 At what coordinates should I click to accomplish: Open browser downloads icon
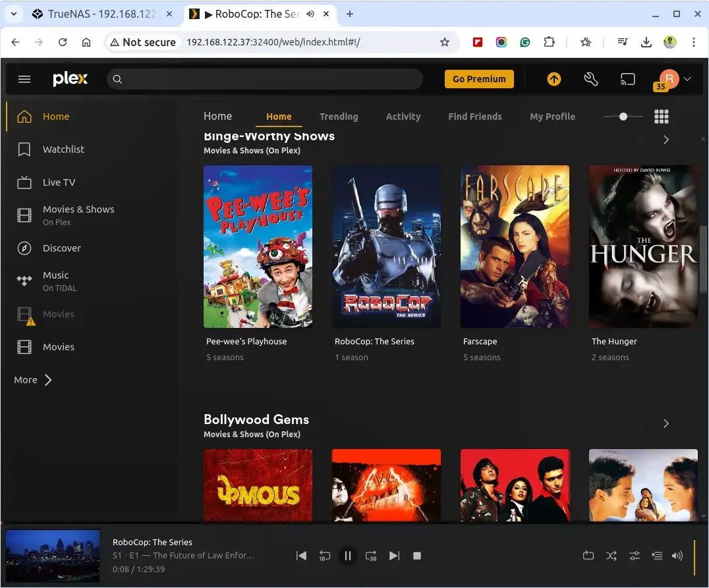pos(646,42)
